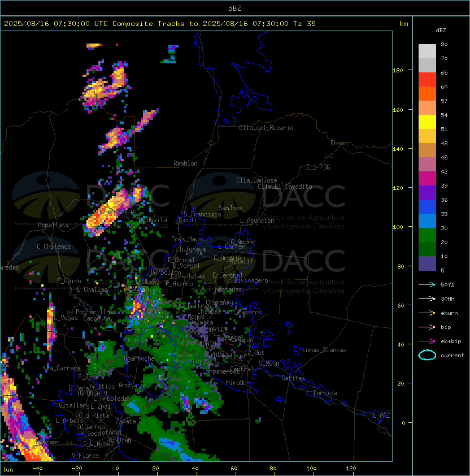Click the 'Clla.SanJose' map label
Screen dimensions: 470x476
click(x=256, y=180)
